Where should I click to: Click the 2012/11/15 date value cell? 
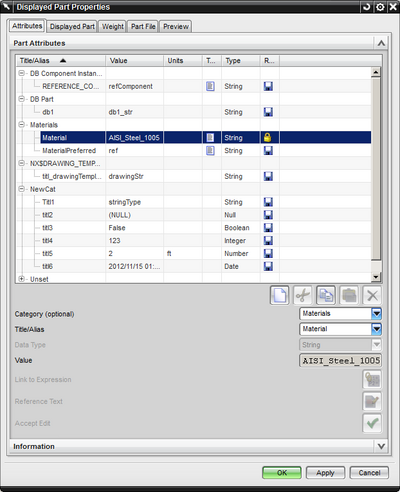pos(135,266)
